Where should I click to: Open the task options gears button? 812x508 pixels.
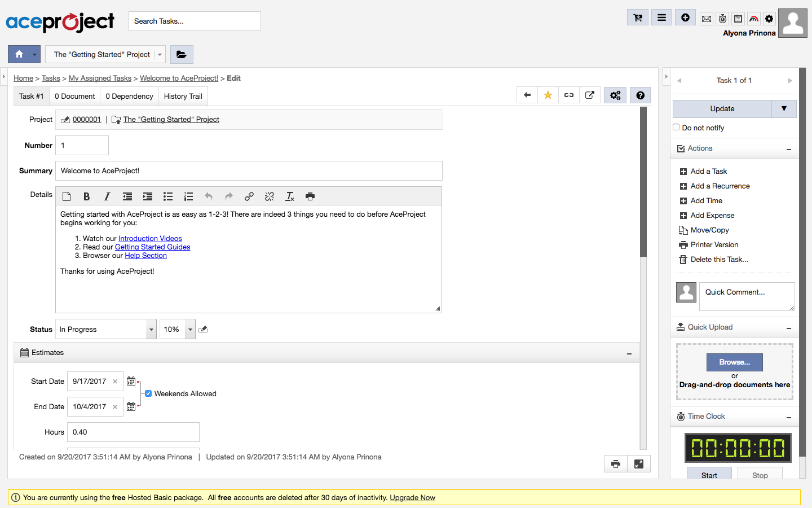pyautogui.click(x=615, y=95)
